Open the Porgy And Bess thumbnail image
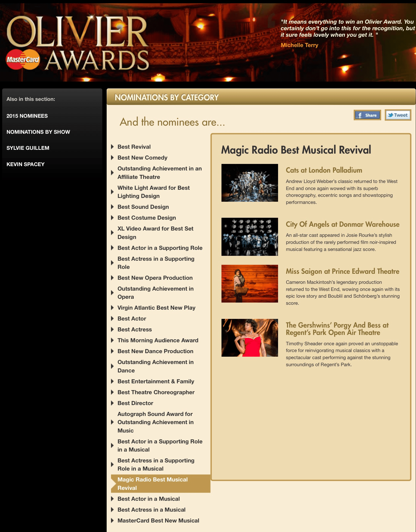 pyautogui.click(x=249, y=338)
